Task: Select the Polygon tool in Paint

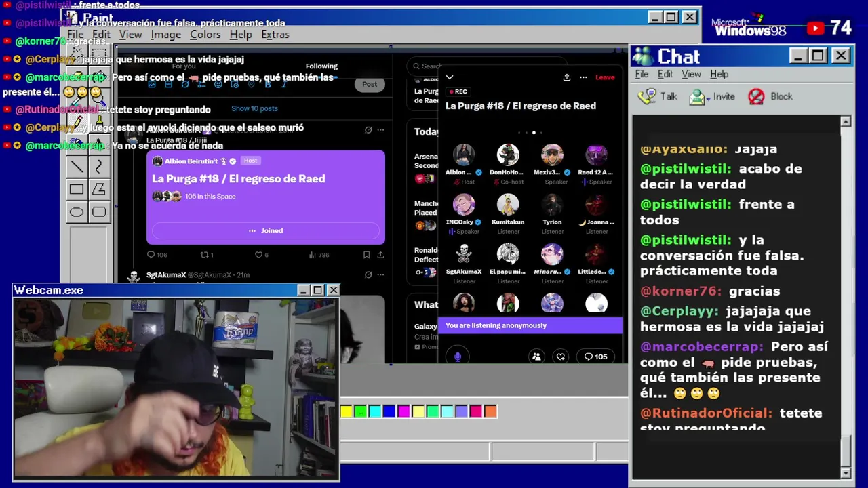Action: click(99, 190)
